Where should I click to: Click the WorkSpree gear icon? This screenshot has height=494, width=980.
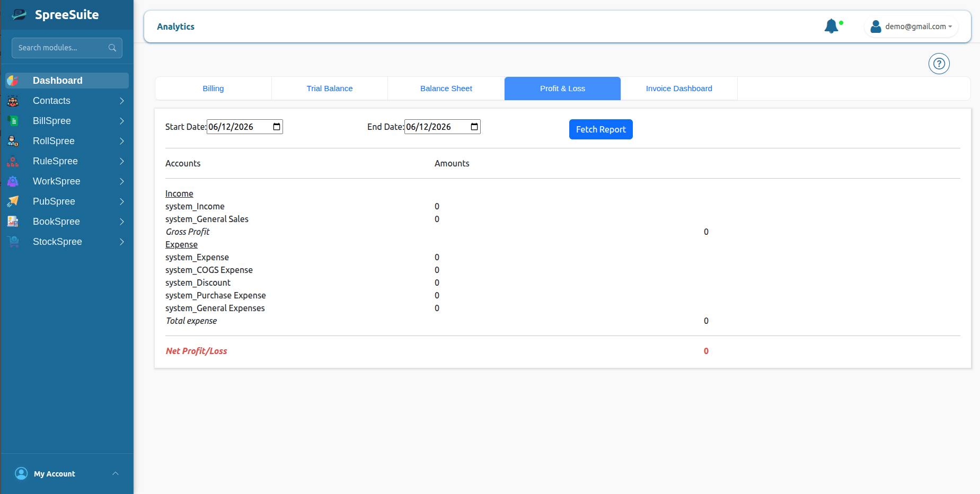(13, 181)
